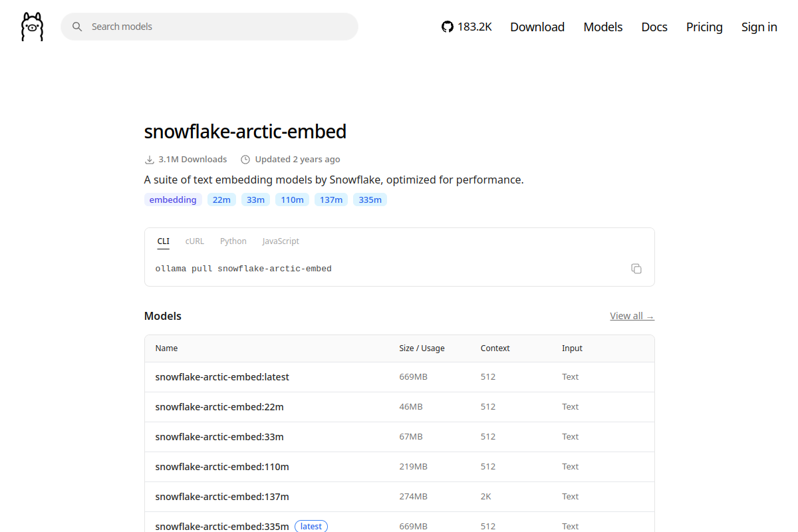Open snowflake-arctic-embed:137m model
This screenshot has height=532, width=798.
(222, 497)
